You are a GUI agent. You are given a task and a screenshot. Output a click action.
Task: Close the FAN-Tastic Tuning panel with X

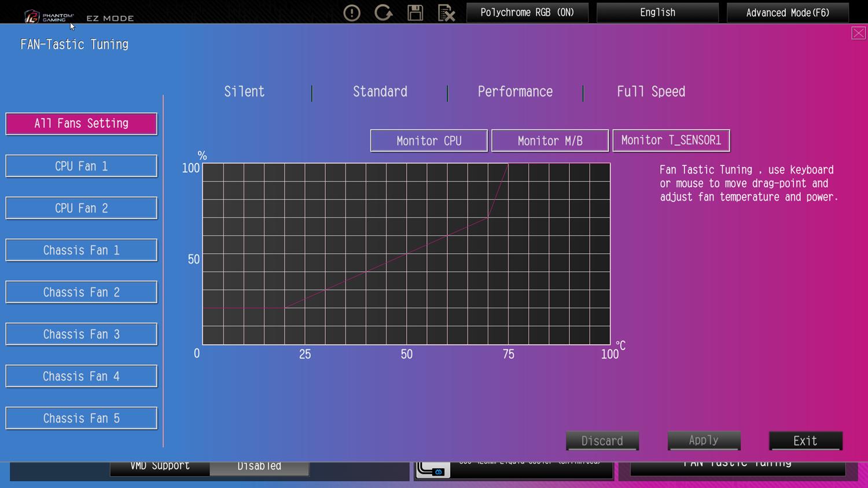click(859, 33)
